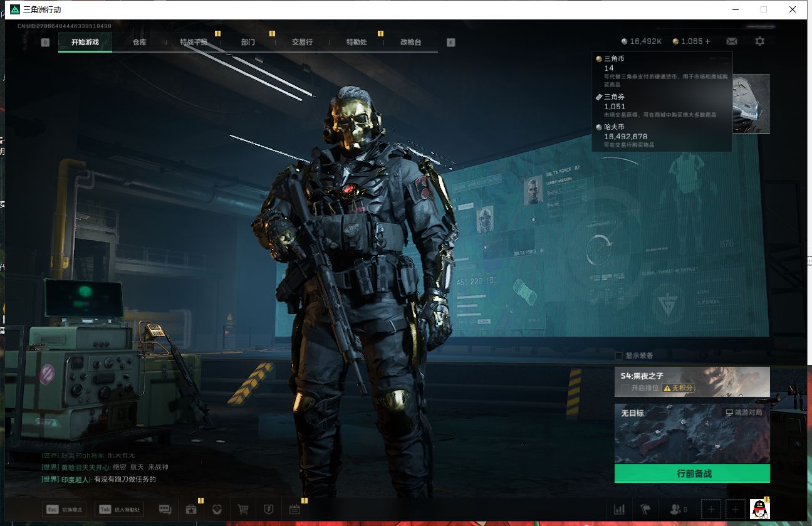Click the 1,051 三角券 amount
Image resolution: width=812 pixels, height=526 pixels.
click(615, 107)
